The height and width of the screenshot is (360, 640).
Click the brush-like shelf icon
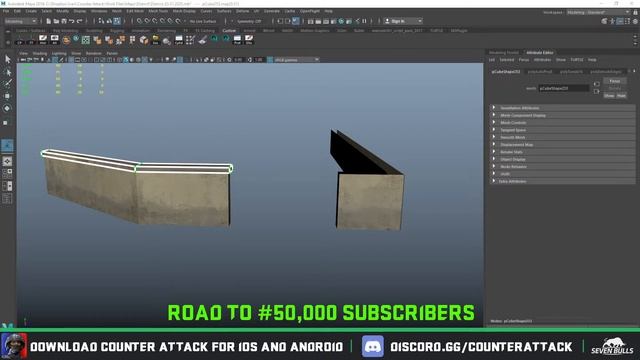[202, 40]
